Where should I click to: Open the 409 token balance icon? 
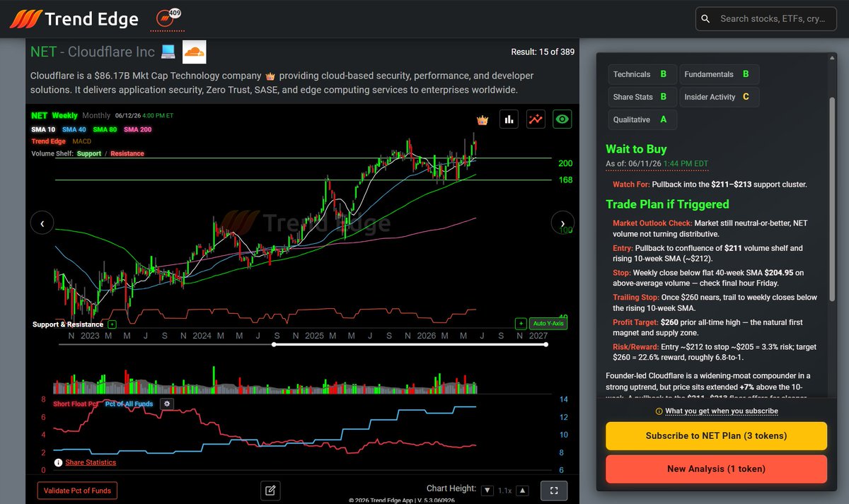pyautogui.click(x=167, y=17)
